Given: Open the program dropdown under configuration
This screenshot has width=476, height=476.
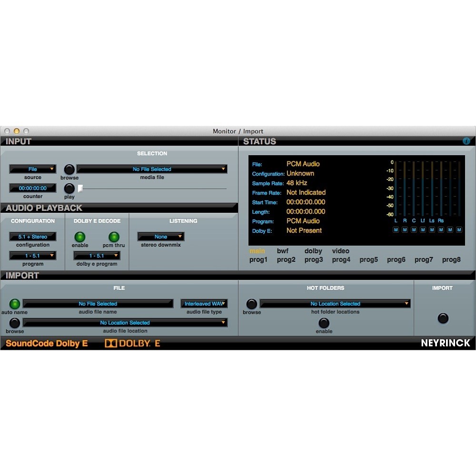Looking at the screenshot, I should 33,256.
